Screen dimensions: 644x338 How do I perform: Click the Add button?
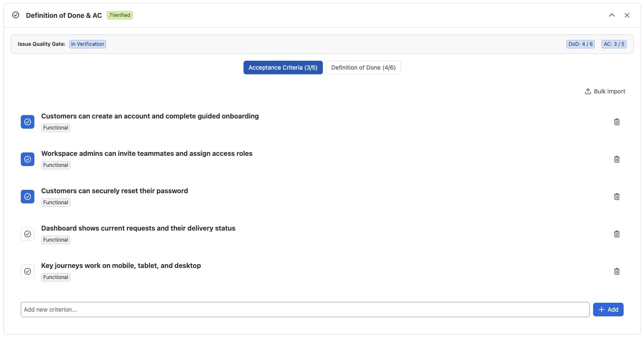pyautogui.click(x=608, y=310)
